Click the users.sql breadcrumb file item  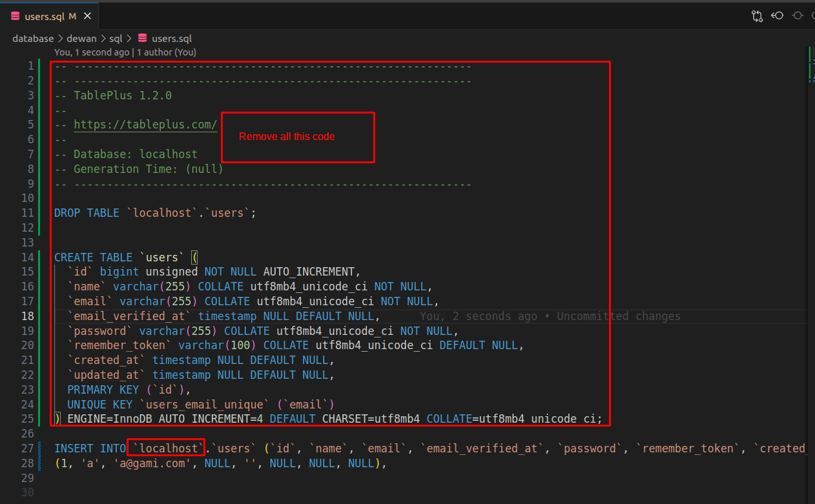pyautogui.click(x=171, y=39)
